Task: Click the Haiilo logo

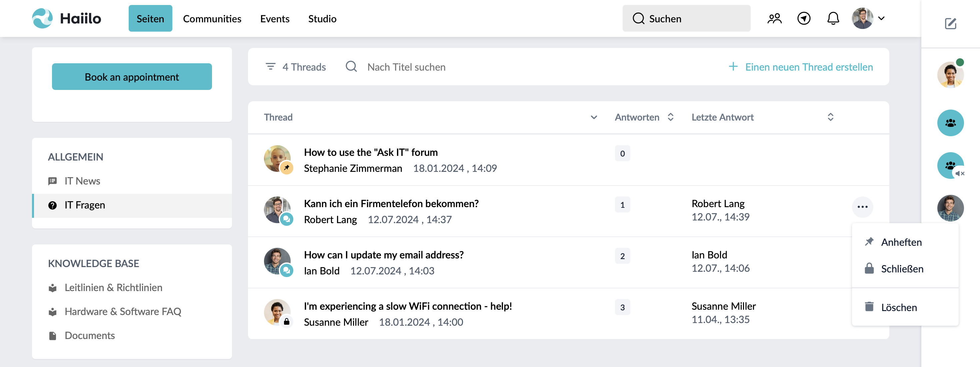Action: coord(67,18)
